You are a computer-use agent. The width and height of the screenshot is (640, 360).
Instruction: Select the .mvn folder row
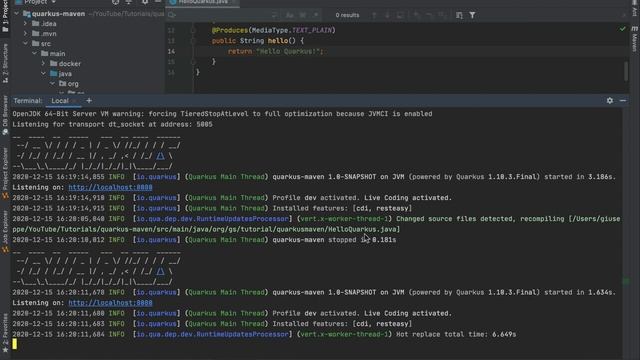pyautogui.click(x=88, y=34)
